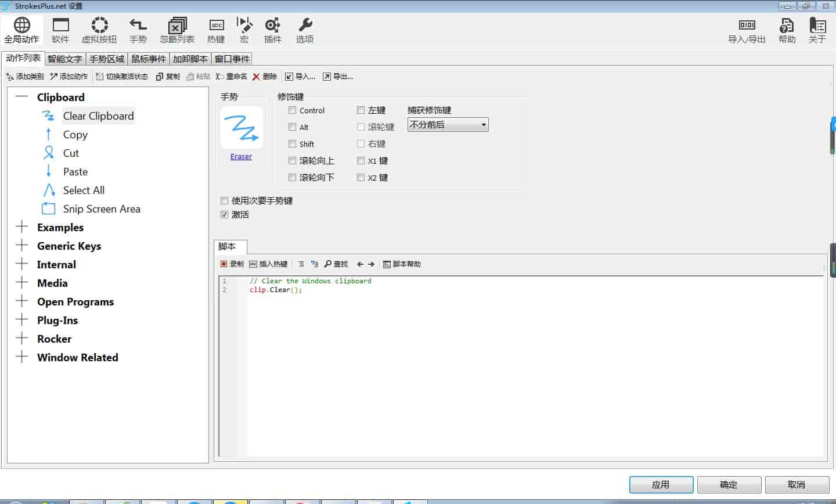This screenshot has height=504, width=836.
Task: Expand the Generic Keys category
Action: 22,246
